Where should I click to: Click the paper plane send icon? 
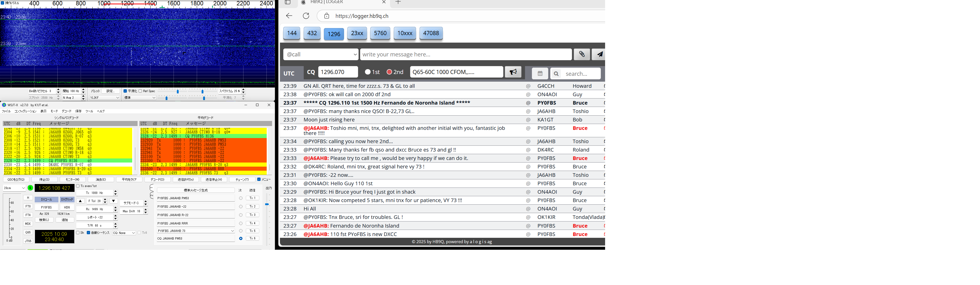[x=599, y=54]
